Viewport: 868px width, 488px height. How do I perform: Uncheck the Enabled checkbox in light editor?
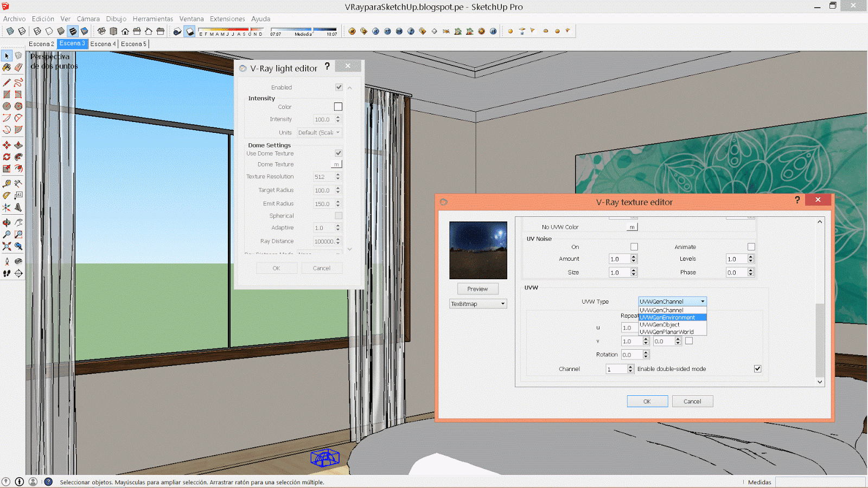339,87
